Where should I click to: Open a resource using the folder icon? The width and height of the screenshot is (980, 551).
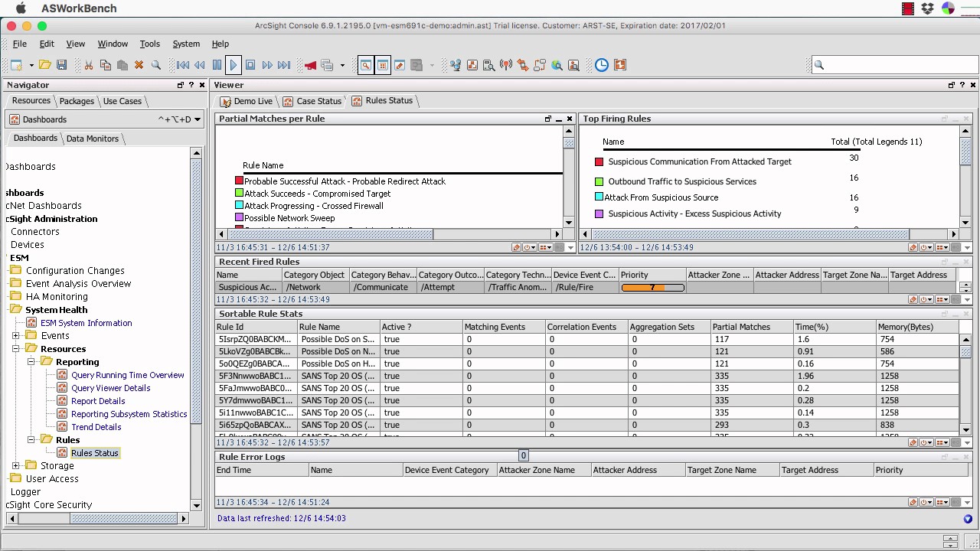click(45, 65)
